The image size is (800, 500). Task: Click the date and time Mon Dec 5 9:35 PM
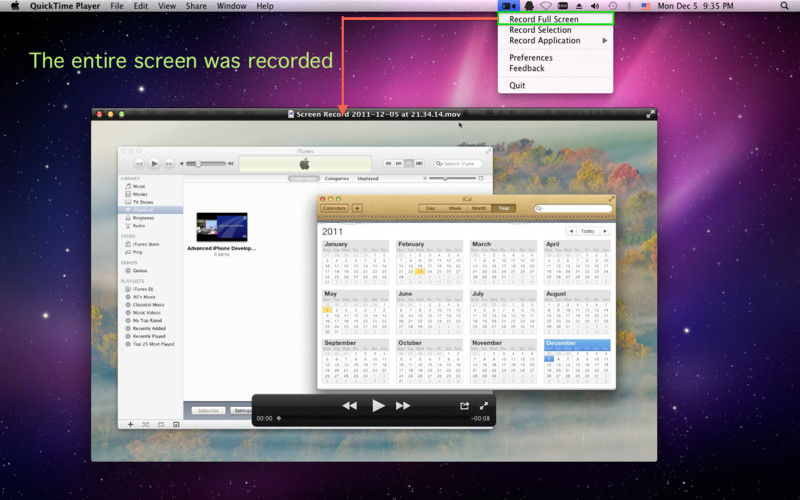695,6
